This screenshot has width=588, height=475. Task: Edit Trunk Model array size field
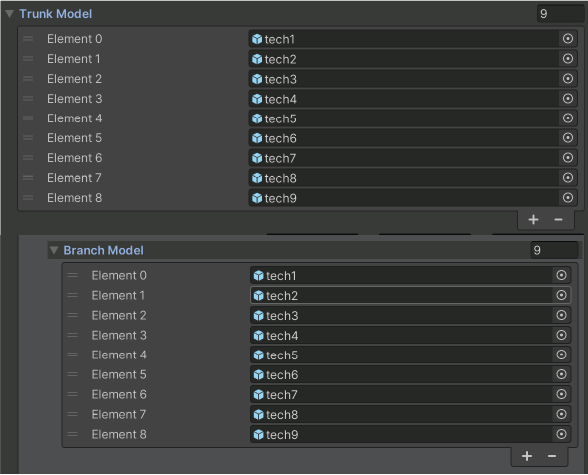pos(560,14)
